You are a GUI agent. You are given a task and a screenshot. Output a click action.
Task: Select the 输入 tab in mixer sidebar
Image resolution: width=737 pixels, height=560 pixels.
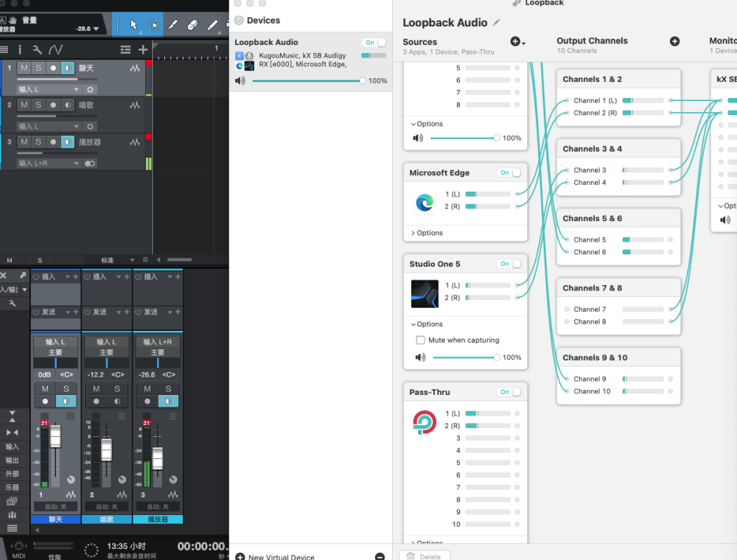[13, 447]
